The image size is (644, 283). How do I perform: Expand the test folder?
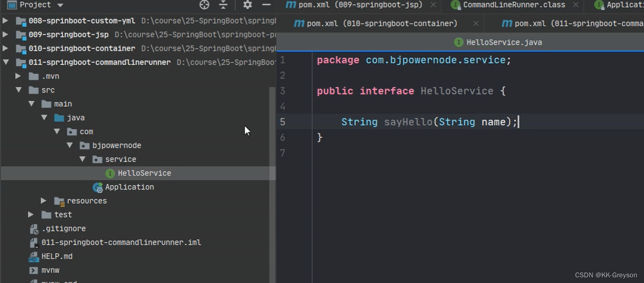pyautogui.click(x=31, y=215)
